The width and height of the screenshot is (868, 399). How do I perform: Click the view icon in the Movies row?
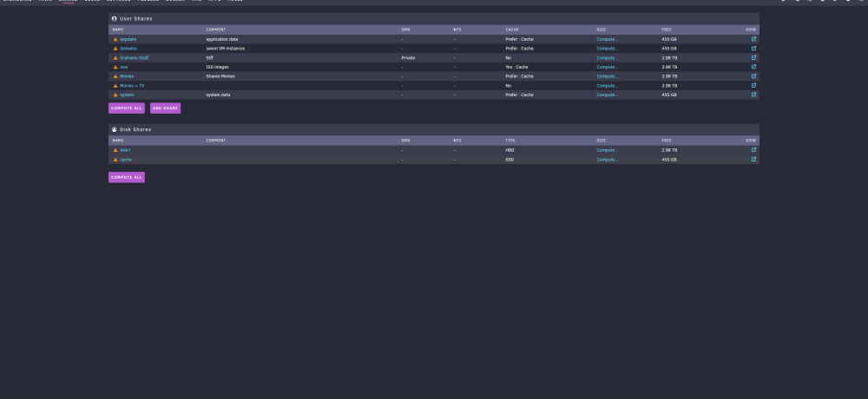pos(753,75)
